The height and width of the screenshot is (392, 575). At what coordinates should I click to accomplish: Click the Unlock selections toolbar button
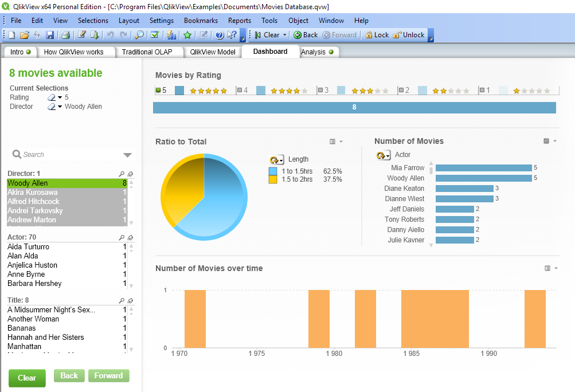409,35
